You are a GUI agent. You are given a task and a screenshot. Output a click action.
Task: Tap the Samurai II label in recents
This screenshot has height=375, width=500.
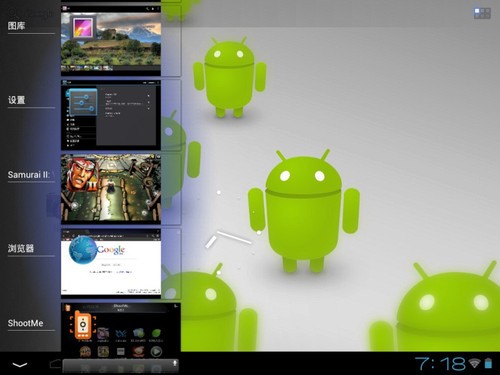[x=29, y=174]
